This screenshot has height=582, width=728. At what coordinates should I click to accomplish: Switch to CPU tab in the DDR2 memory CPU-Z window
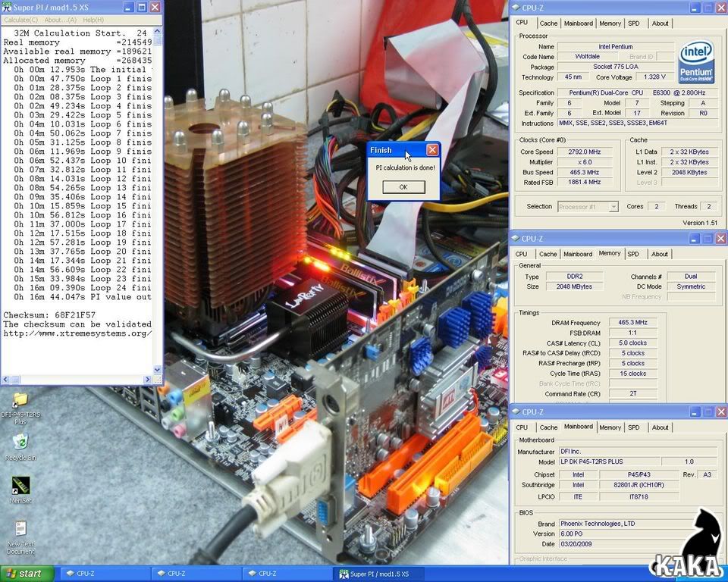pos(522,254)
